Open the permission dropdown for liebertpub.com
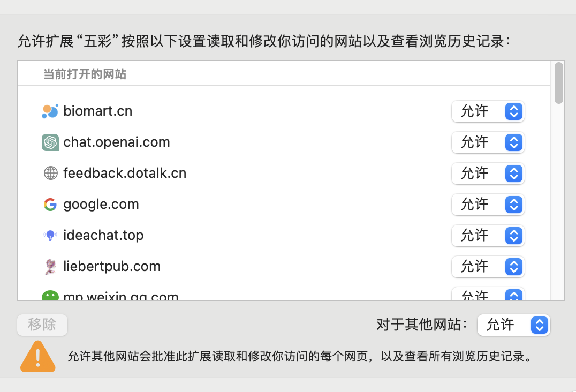 pos(488,267)
